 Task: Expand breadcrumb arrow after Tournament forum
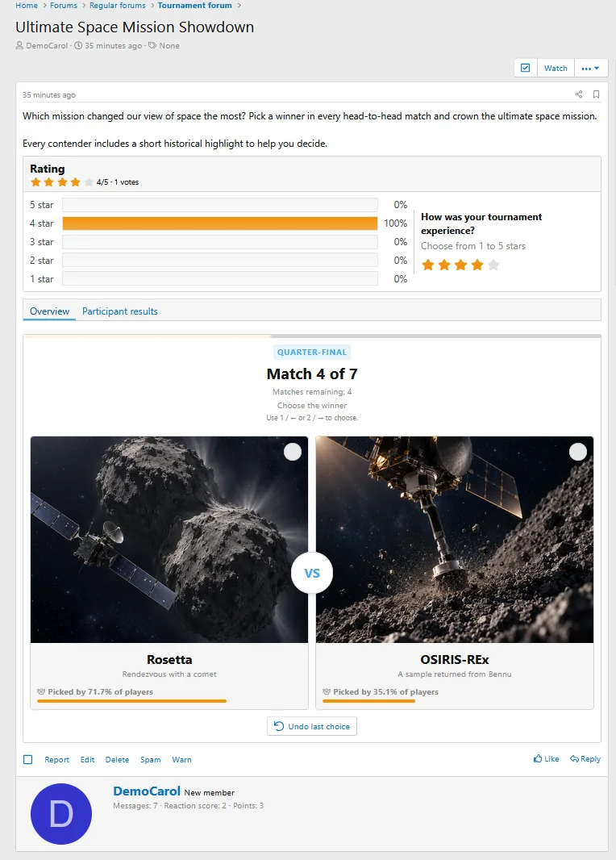click(239, 6)
